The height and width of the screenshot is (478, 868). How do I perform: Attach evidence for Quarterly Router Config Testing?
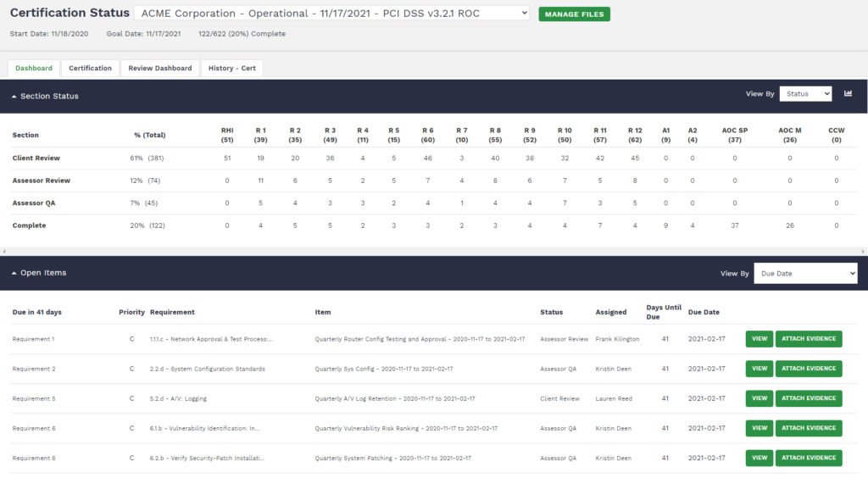coord(809,339)
